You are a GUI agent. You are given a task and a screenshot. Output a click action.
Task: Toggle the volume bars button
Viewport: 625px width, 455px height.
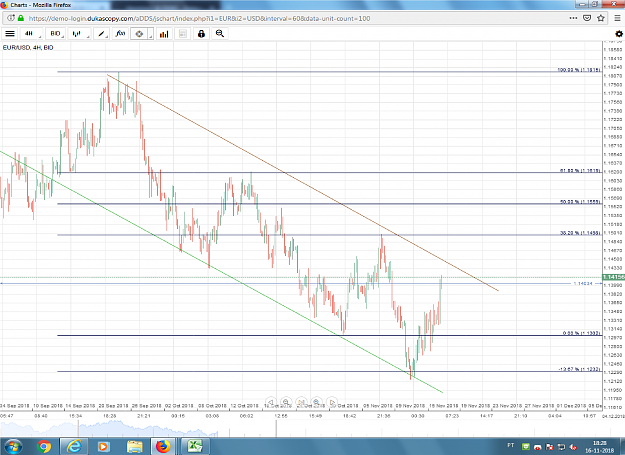(164, 34)
